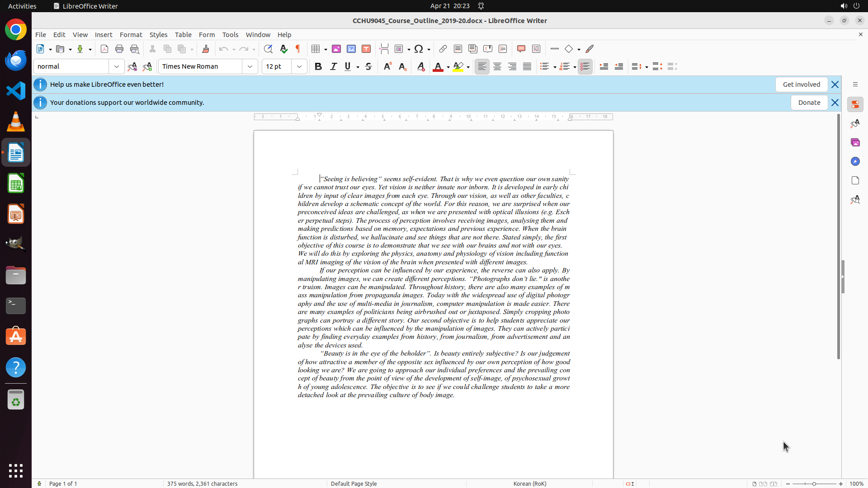Insert a hyperlink from toolbar
This screenshot has width=868, height=488.
point(443,49)
